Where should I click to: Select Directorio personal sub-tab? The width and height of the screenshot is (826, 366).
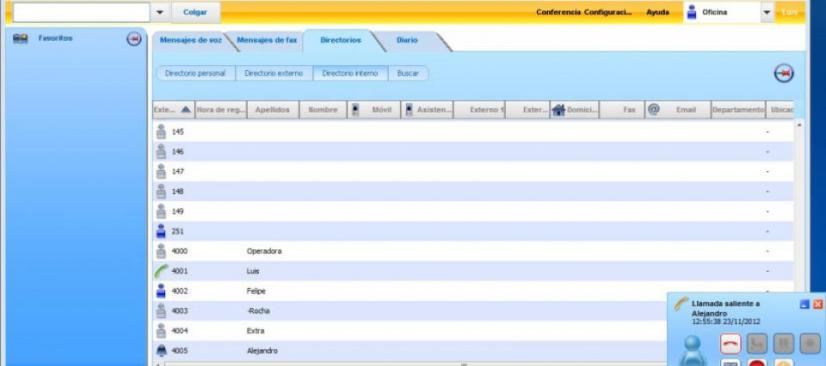[x=195, y=74]
